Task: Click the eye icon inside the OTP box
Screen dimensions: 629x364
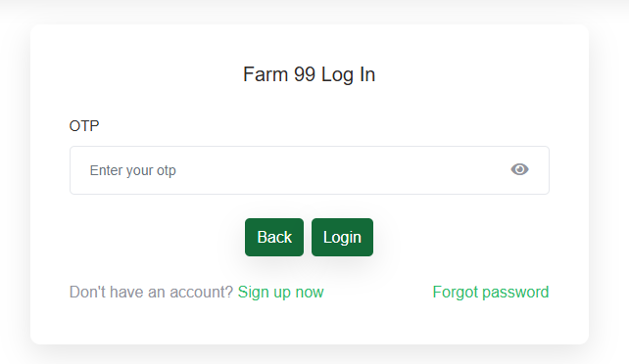Action: (519, 169)
